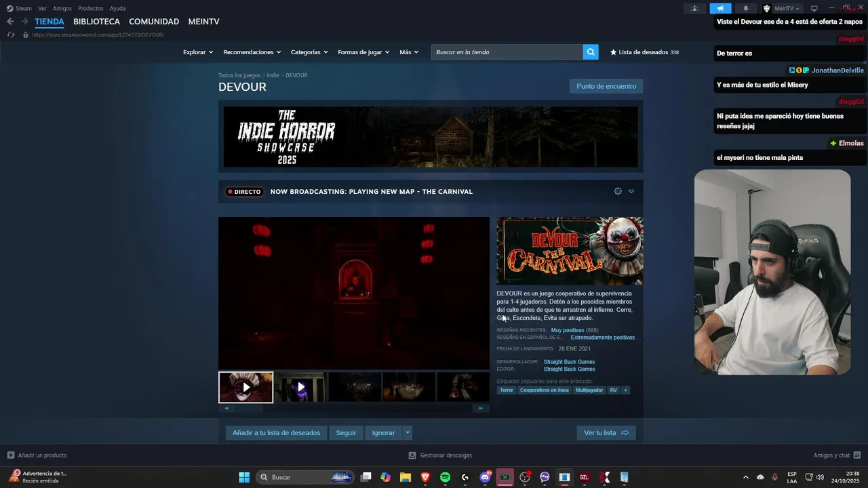Viewport: 868px width, 488px height.
Task: Go back with the left arrow
Action: click(10, 22)
